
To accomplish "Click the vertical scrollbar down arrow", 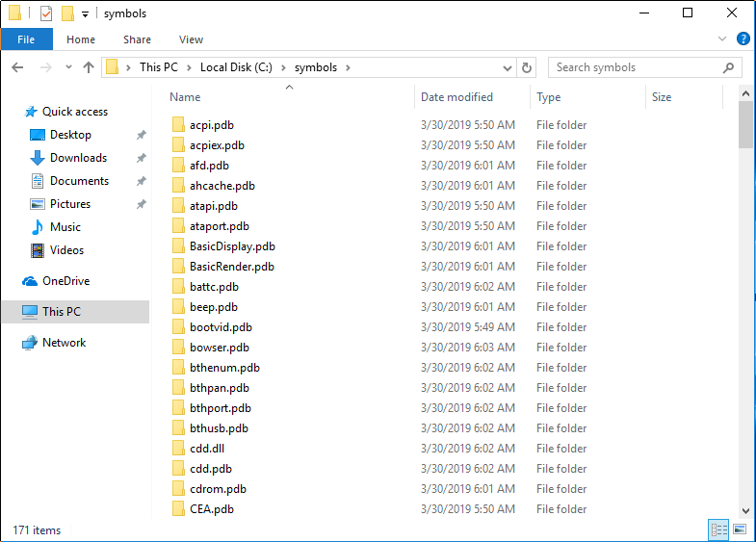I will (745, 510).
